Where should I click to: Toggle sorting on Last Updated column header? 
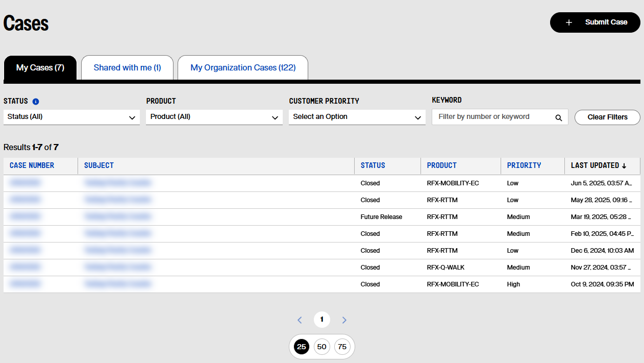[599, 165]
